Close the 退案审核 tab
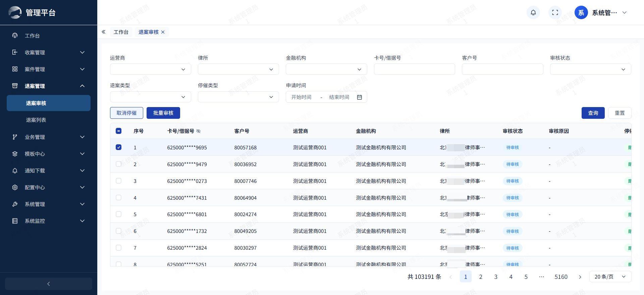The height and width of the screenshot is (295, 644). click(163, 32)
